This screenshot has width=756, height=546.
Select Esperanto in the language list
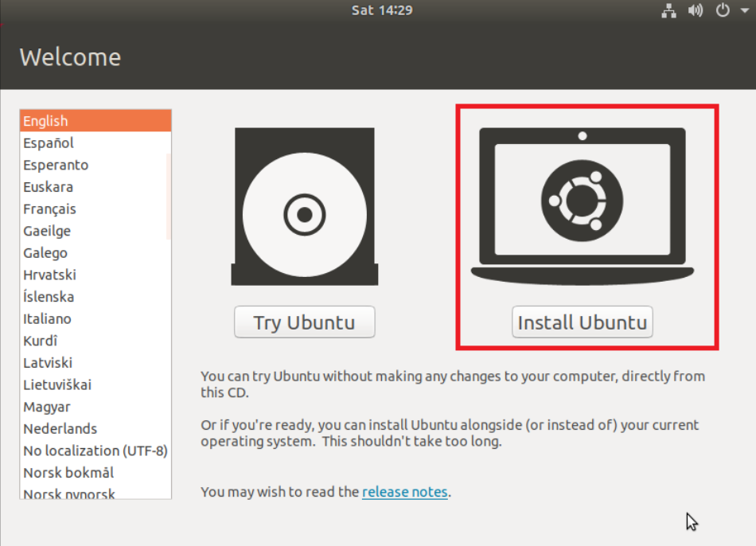tap(95, 165)
